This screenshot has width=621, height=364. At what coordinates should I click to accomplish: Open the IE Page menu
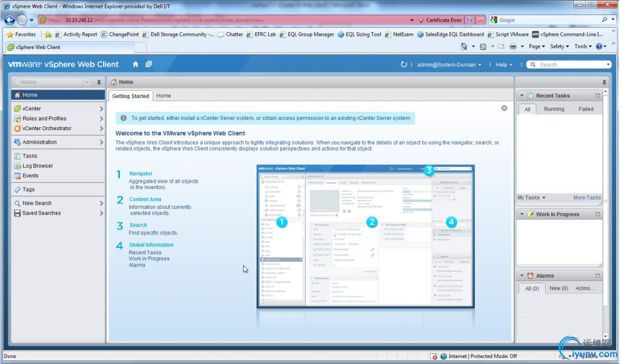(537, 47)
